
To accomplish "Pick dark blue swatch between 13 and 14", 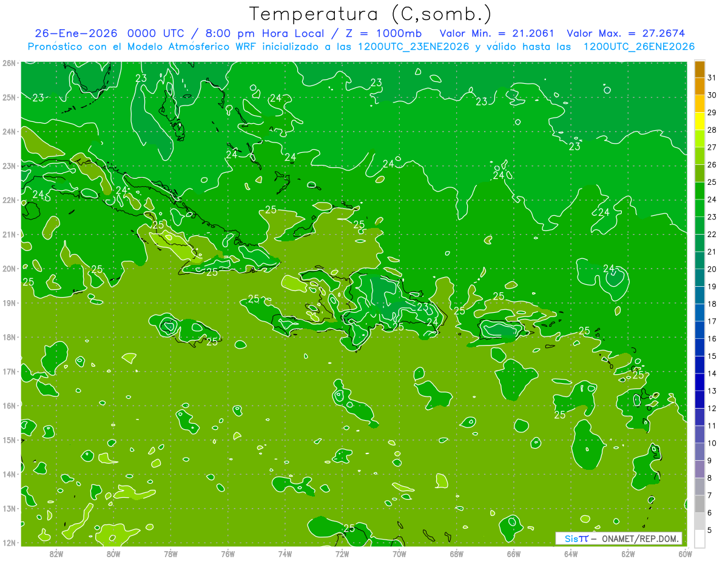I will (x=699, y=383).
